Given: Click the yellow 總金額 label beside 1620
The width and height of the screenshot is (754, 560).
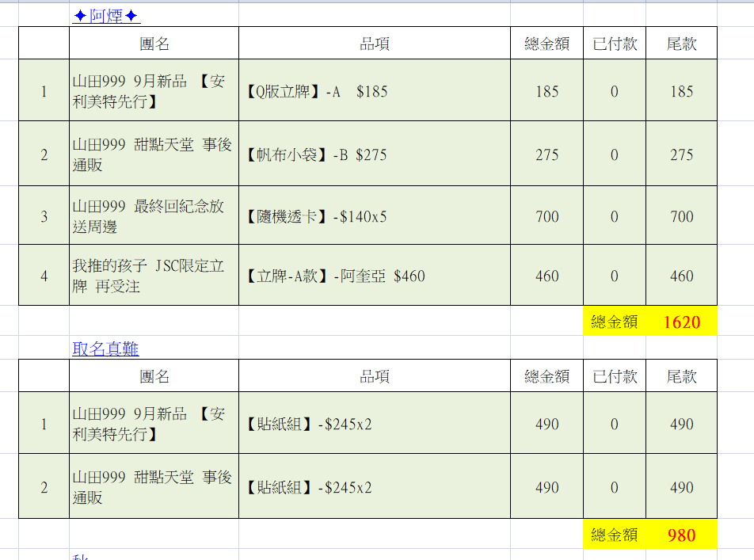Looking at the screenshot, I should [614, 322].
